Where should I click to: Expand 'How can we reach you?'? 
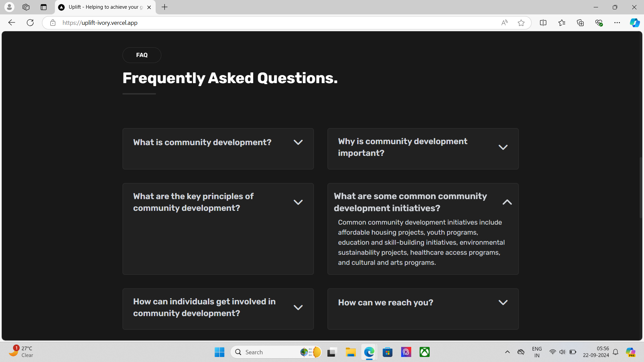[x=503, y=303]
